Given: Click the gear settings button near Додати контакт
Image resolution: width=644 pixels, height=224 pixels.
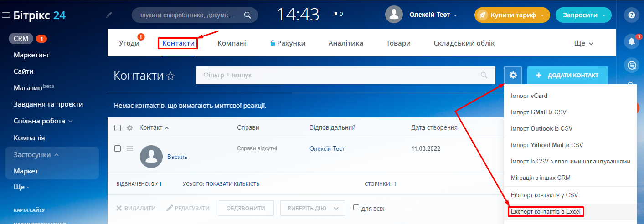Looking at the screenshot, I should [513, 75].
